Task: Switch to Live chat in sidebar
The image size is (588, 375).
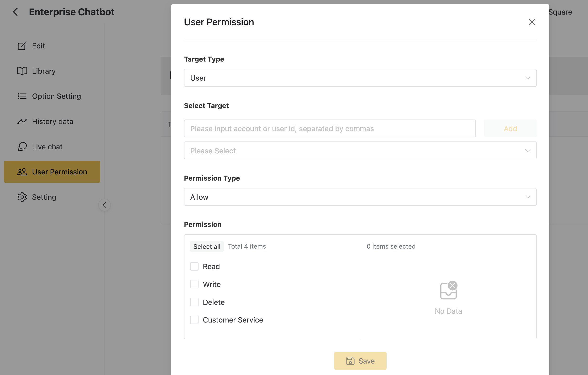Action: coord(52,146)
